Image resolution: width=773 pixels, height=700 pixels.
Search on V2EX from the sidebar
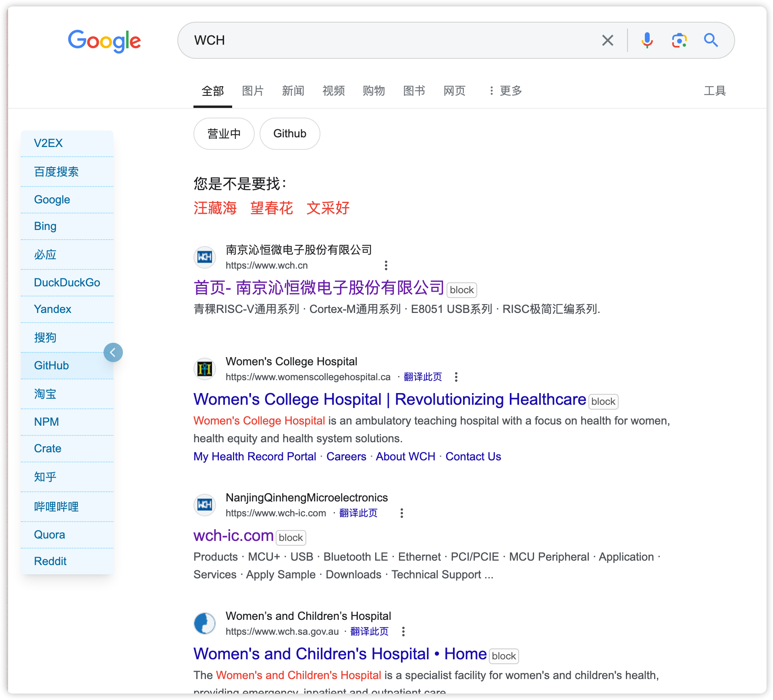[67, 143]
